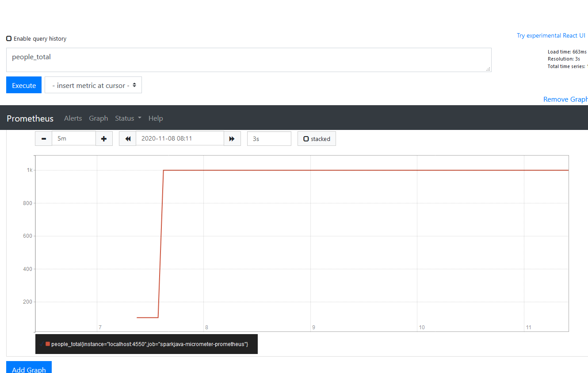588x373 pixels.
Task: Step back in time with the rewind icon
Action: tap(127, 138)
